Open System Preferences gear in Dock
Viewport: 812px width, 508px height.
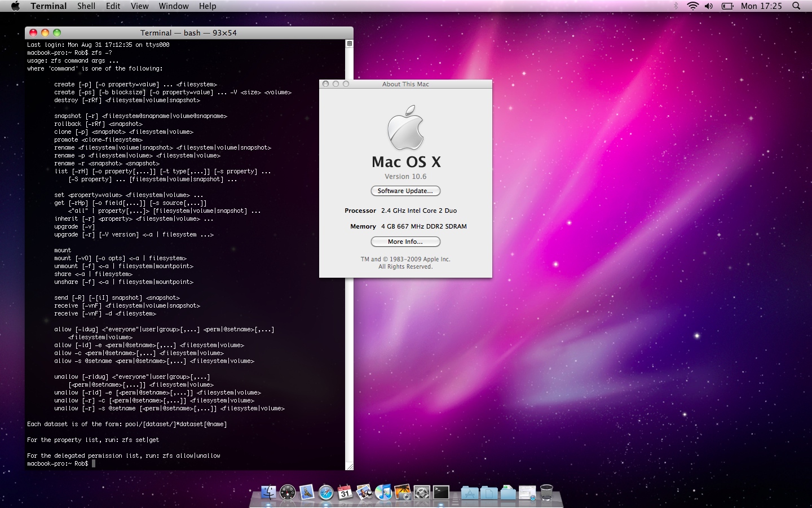(x=422, y=492)
